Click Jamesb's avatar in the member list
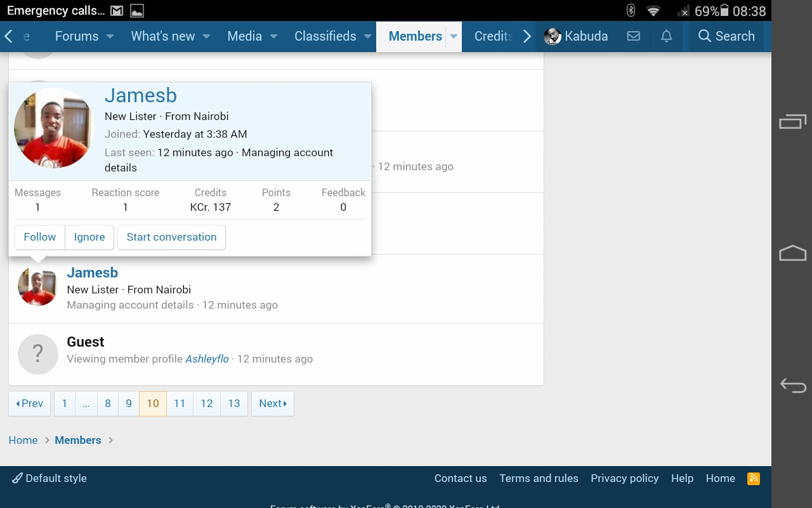Viewport: 812px width, 508px height. click(x=37, y=286)
